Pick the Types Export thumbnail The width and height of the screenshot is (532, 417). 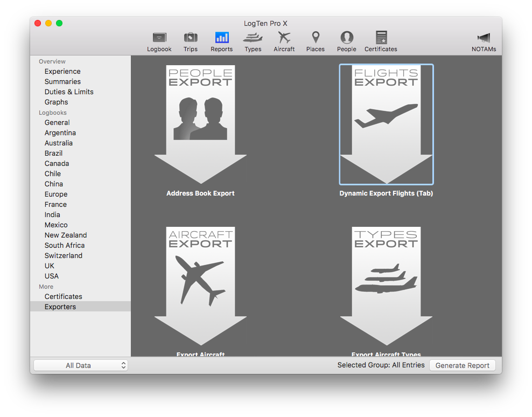386,286
